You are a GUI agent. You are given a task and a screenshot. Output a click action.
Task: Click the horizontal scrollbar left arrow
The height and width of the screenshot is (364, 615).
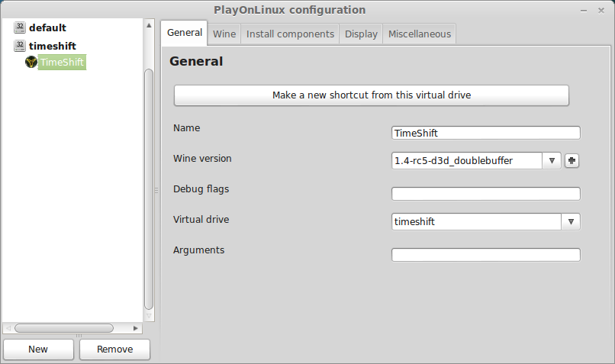(8, 328)
